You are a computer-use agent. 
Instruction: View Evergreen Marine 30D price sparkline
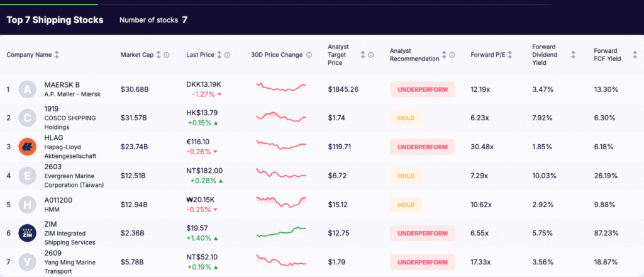[x=281, y=173]
